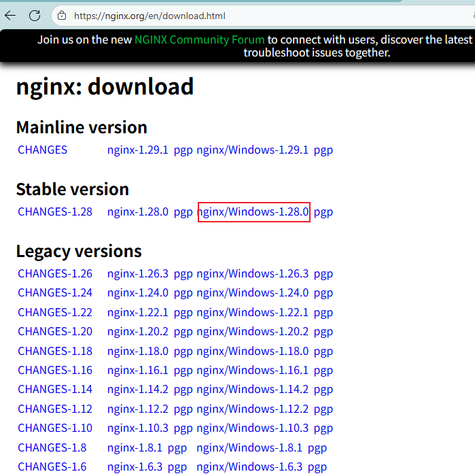Screen dimensions: 475x476
Task: Open pgp signature beside nginx-1.28.0
Action: click(x=183, y=212)
